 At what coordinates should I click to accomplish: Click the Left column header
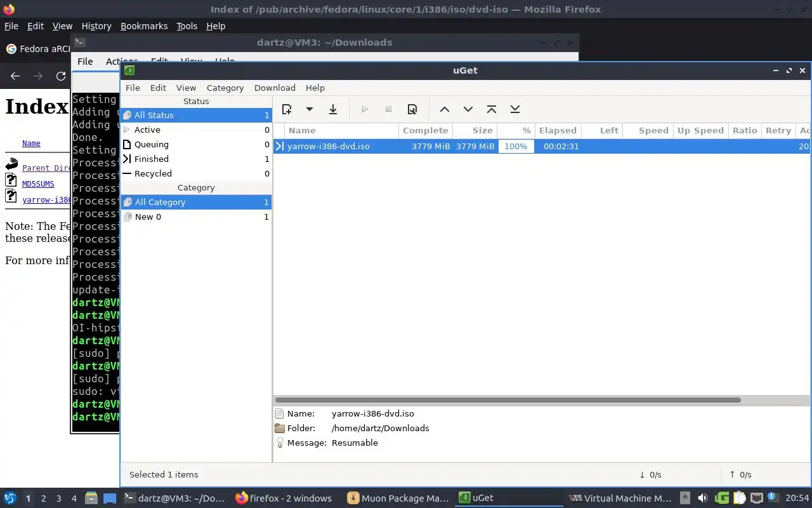(601, 130)
